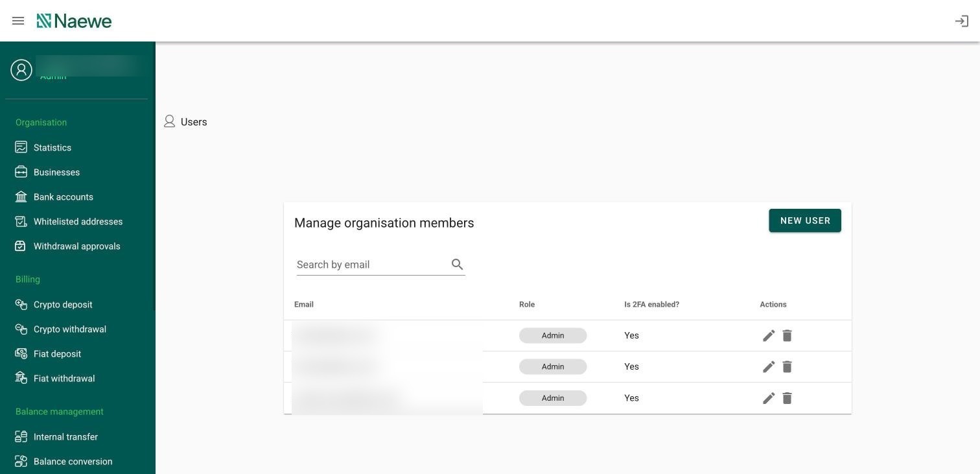980x474 pixels.
Task: Click the Manage organisation members heading
Action: click(384, 222)
